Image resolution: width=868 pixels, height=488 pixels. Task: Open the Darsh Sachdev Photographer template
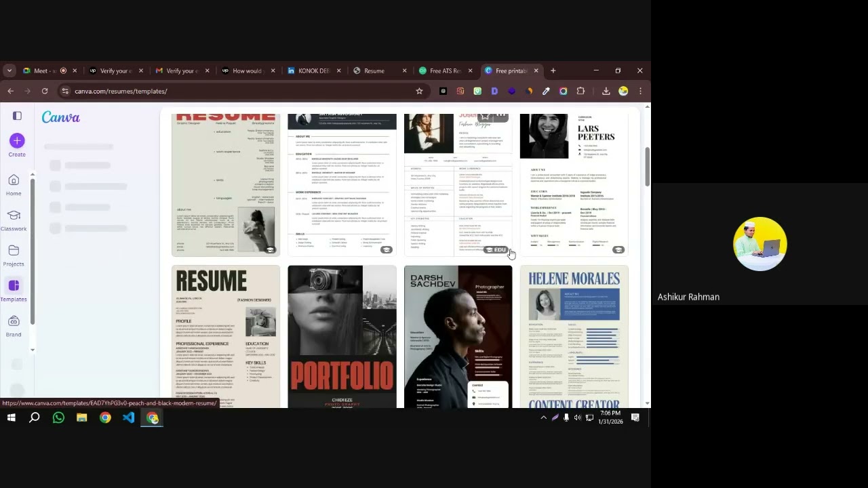(x=458, y=337)
